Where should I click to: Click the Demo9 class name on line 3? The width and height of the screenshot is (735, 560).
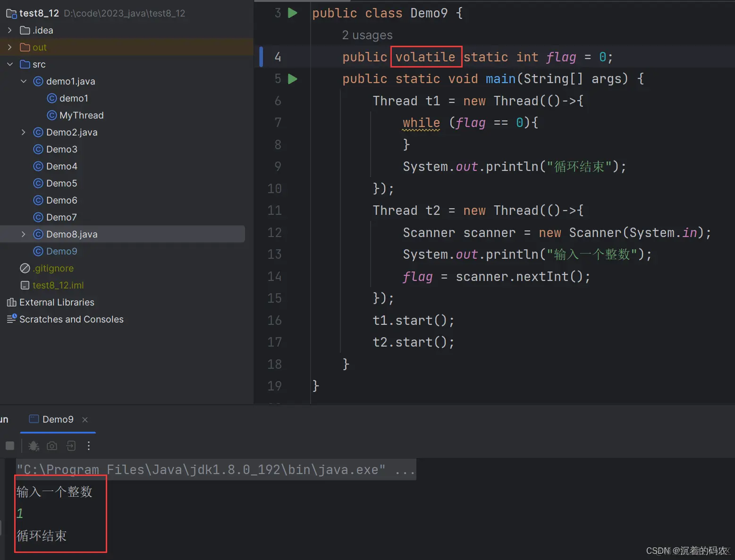(429, 13)
